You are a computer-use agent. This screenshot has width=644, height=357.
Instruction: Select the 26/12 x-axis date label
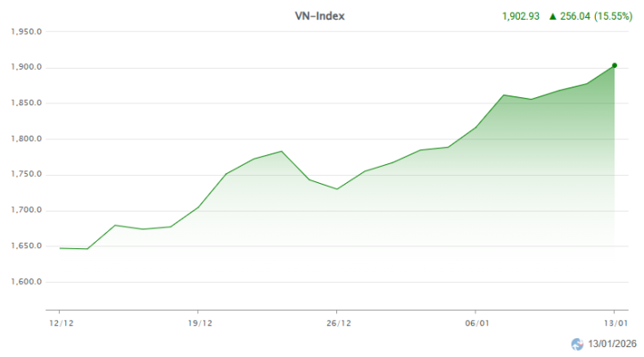(x=337, y=323)
